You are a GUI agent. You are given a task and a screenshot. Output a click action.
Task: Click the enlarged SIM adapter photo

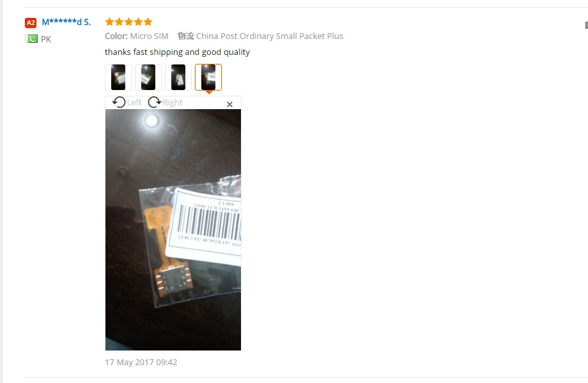173,230
